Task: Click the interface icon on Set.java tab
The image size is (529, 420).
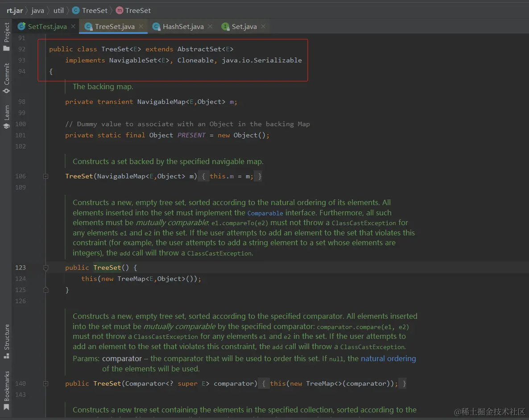Action: coord(225,26)
